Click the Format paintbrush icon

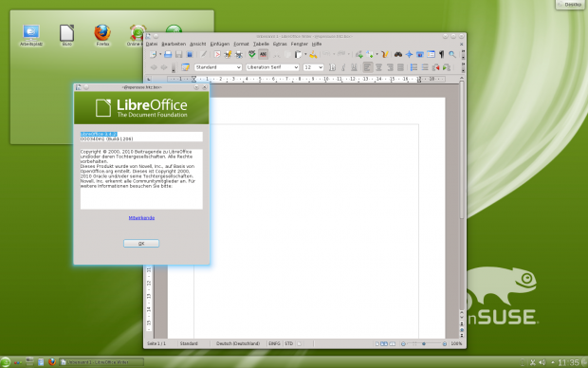[313, 55]
